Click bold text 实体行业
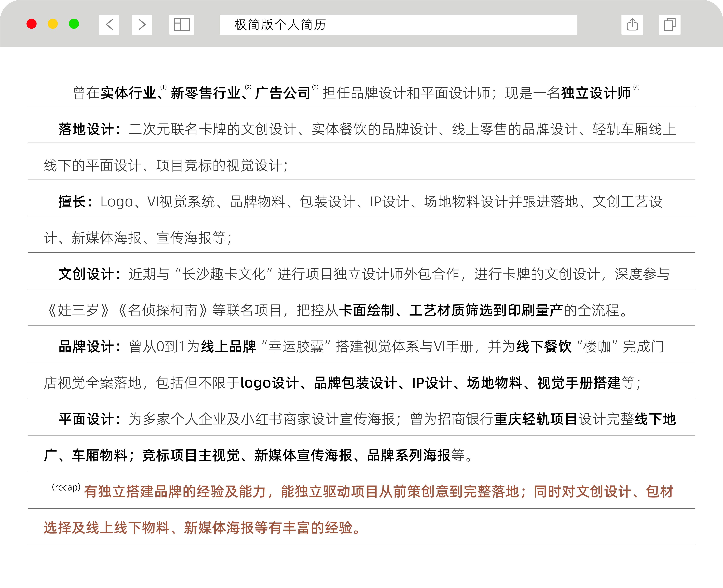 (x=128, y=93)
